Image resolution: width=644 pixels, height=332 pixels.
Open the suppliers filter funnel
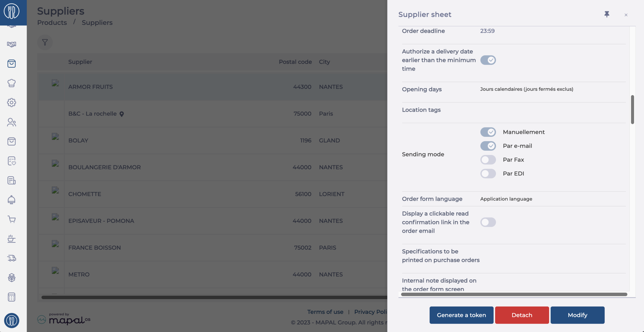point(45,42)
